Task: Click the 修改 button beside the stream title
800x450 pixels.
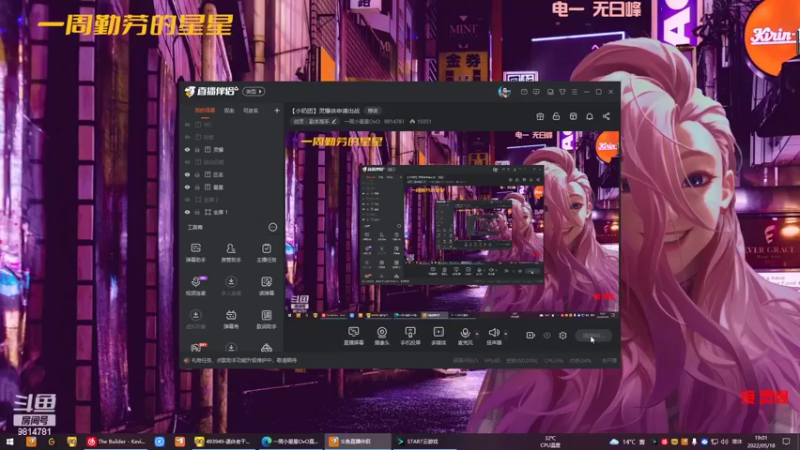Action: pos(373,111)
